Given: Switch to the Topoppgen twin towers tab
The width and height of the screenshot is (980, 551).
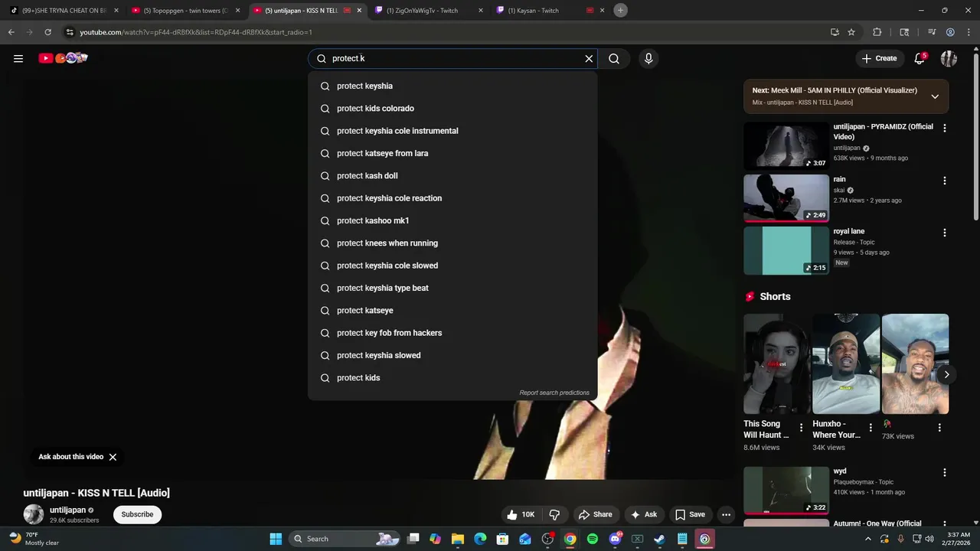Looking at the screenshot, I should (x=185, y=11).
